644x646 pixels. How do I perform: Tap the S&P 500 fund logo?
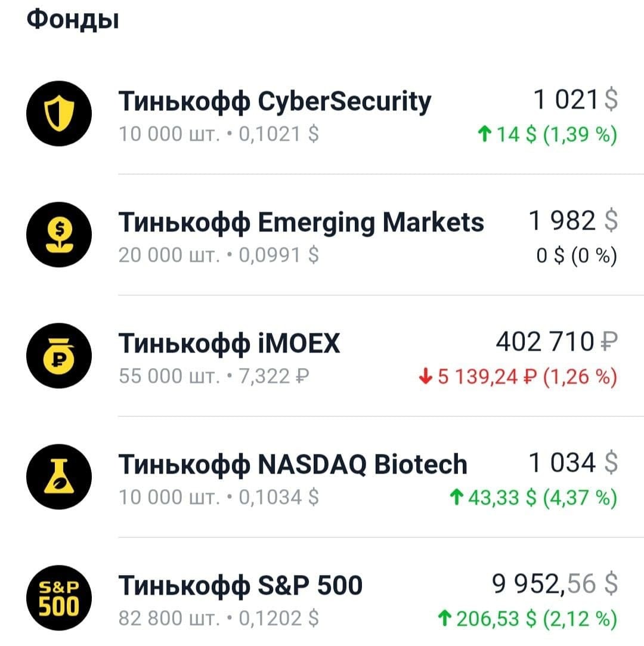coord(59,598)
